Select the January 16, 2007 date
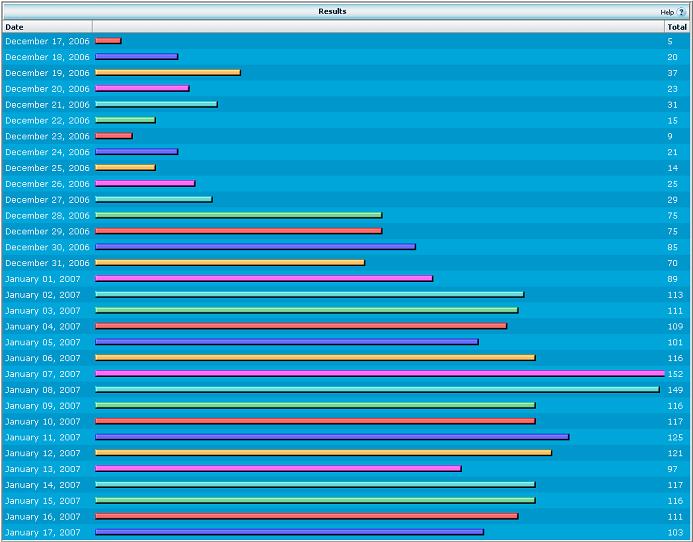 coord(43,517)
